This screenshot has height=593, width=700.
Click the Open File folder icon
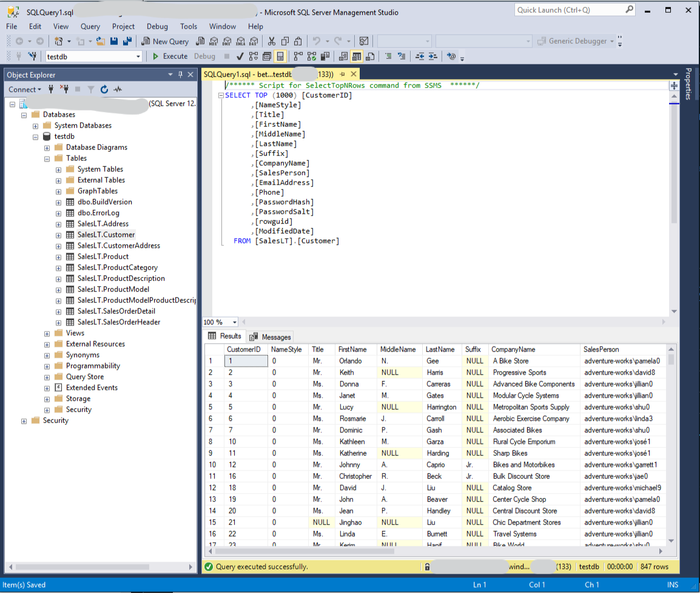point(101,41)
